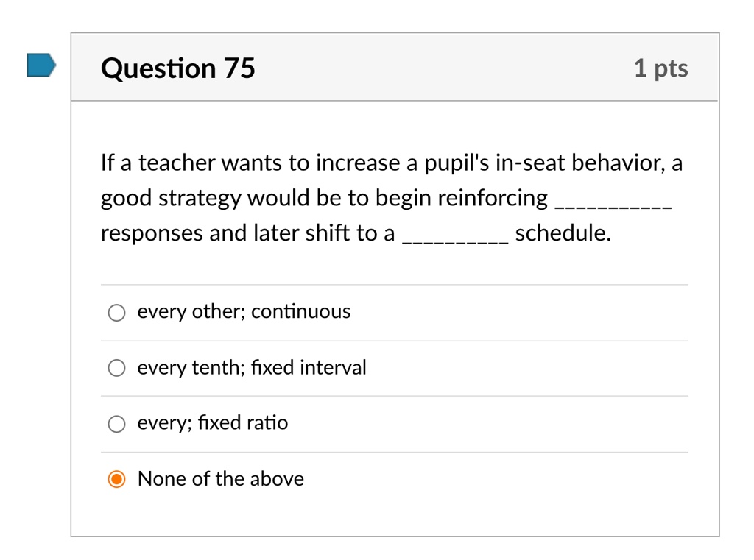
Task: Click the phrase 'good strategy' in the question
Action: [171, 199]
